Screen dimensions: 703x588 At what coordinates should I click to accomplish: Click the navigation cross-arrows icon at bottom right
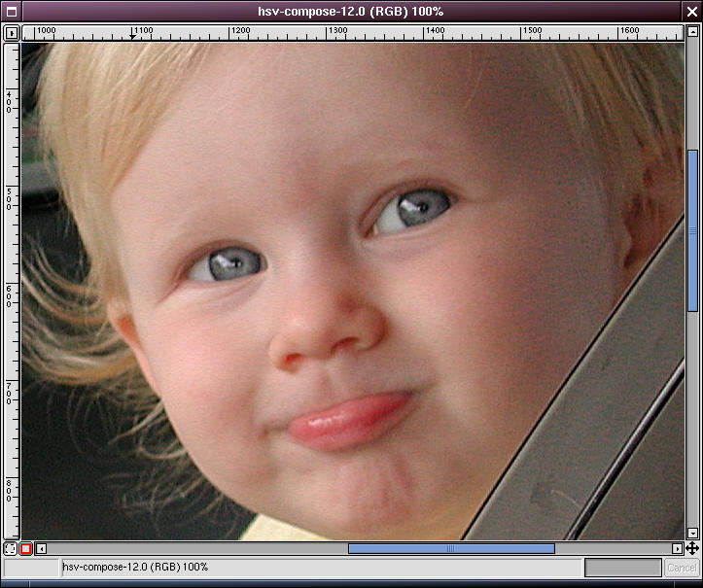[x=692, y=549]
